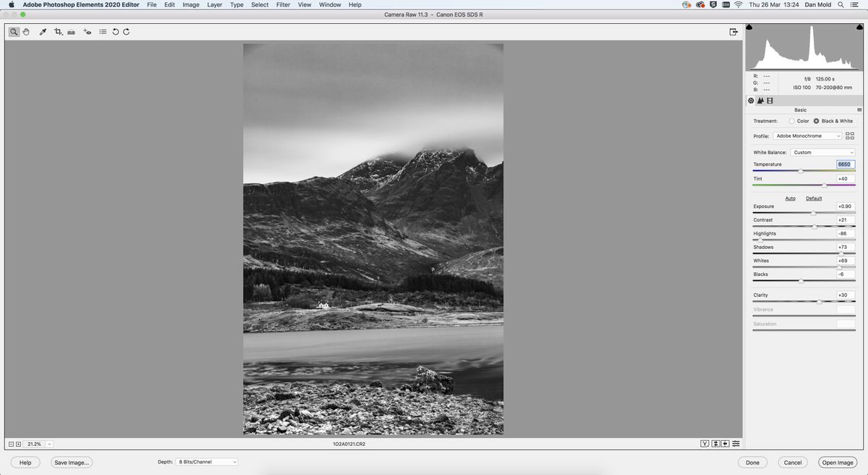Open the Depth dropdown at the bottom

click(x=206, y=461)
